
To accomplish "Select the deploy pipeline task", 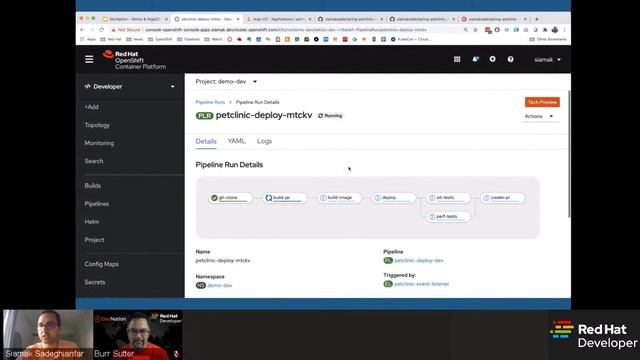I will (393, 198).
